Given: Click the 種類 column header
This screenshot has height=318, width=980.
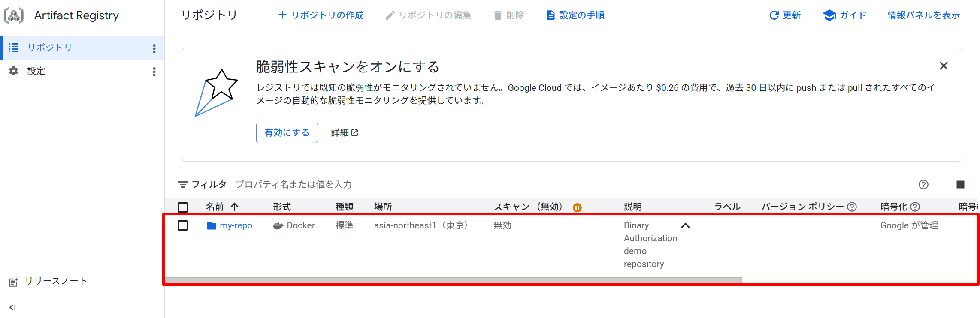Looking at the screenshot, I should coord(345,207).
